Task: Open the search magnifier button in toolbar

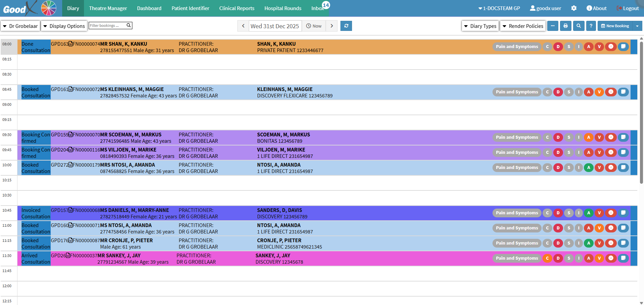Action: tap(578, 26)
